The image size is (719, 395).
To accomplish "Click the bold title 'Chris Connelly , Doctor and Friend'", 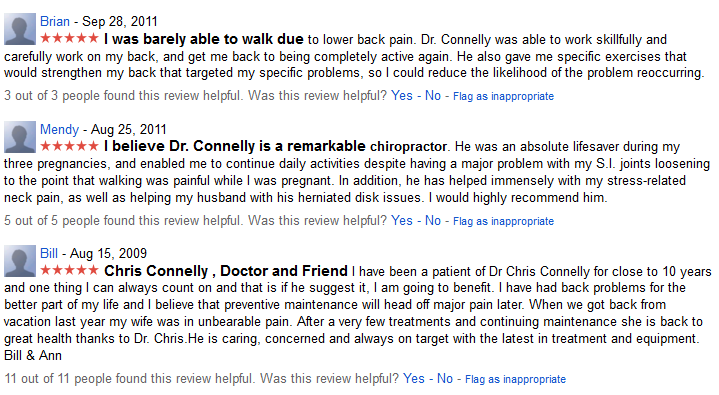I will 226,271.
